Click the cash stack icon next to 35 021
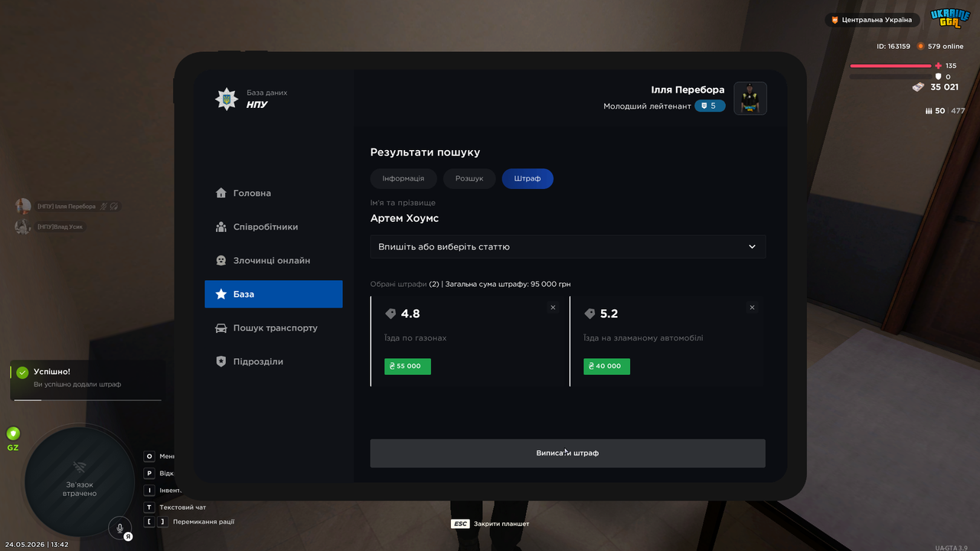Image resolution: width=980 pixels, height=551 pixels. point(918,87)
